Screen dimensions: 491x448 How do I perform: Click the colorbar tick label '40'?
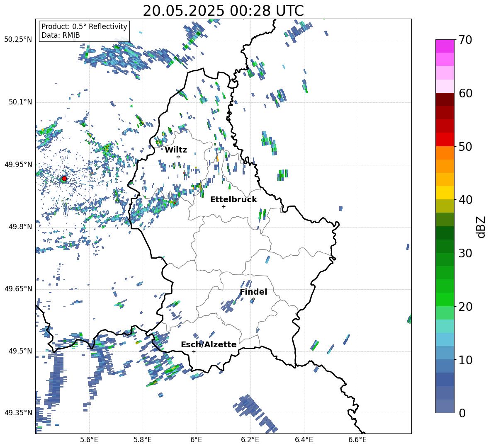pos(465,200)
